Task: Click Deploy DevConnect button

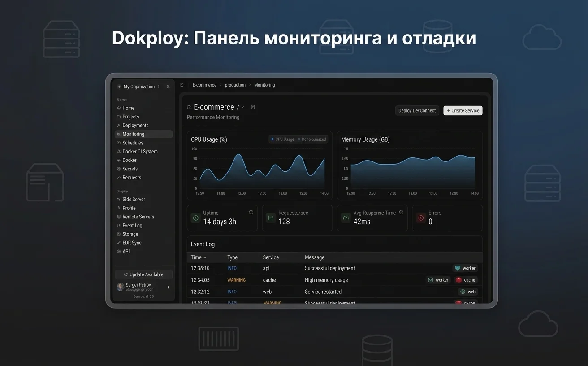Action: click(417, 110)
